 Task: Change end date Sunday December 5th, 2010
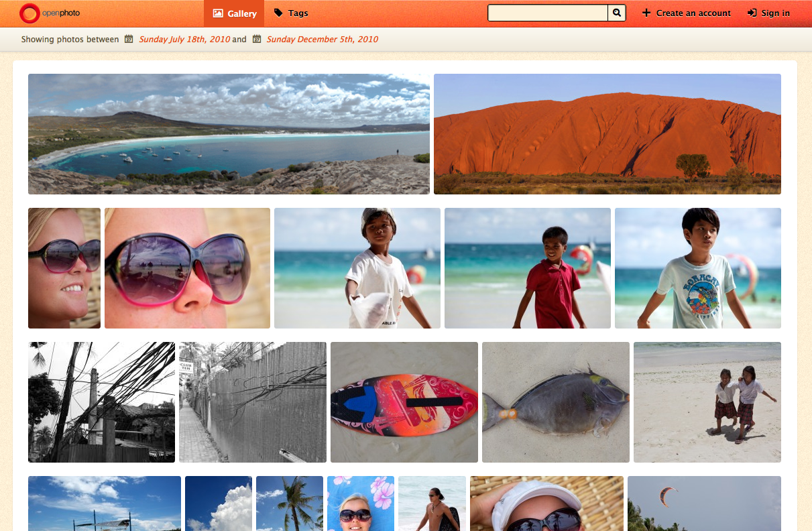(x=323, y=40)
